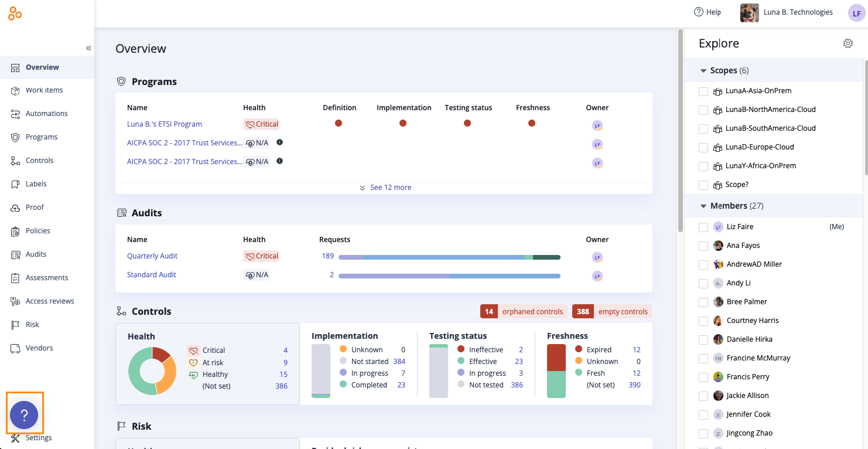Go to Access reviews in the sidebar
Viewport: 868px width, 449px height.
tap(50, 301)
